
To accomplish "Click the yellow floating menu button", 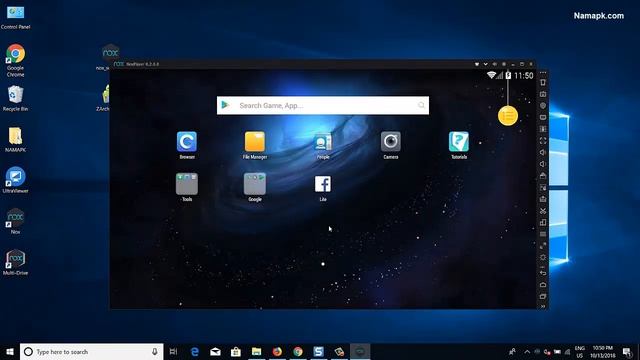I will [x=508, y=116].
